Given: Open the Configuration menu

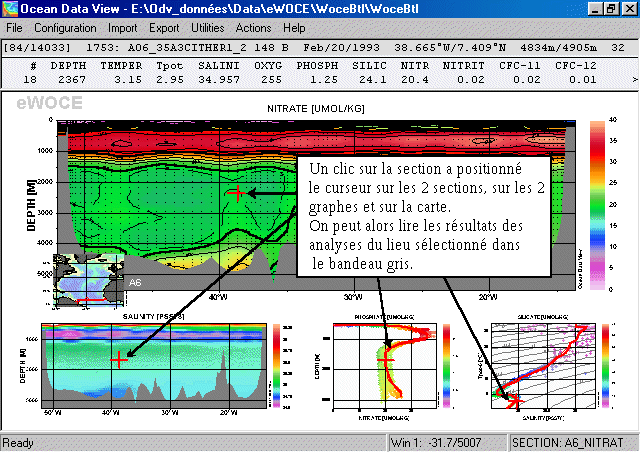Looking at the screenshot, I should (x=65, y=28).
